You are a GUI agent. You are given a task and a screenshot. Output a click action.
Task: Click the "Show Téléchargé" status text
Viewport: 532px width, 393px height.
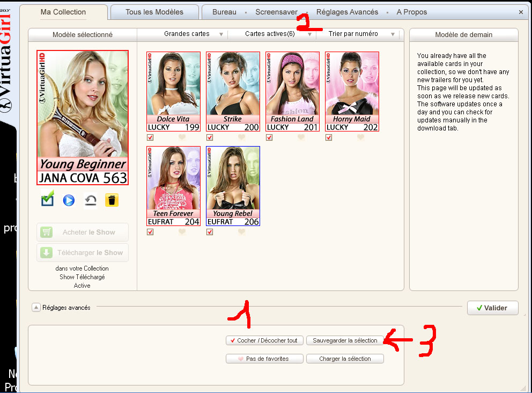[82, 277]
